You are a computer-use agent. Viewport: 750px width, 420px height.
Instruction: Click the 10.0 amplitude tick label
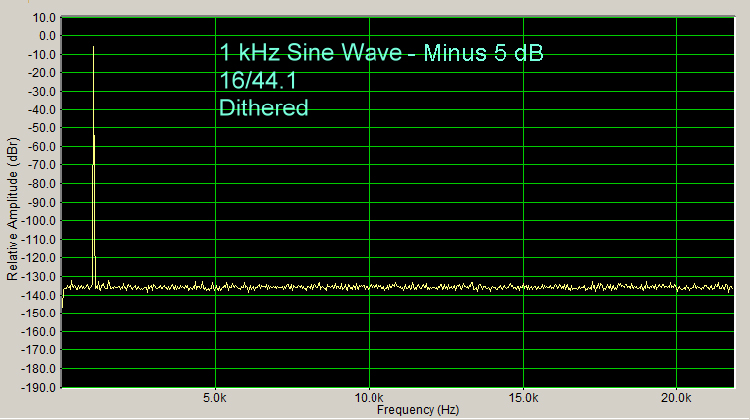45,18
